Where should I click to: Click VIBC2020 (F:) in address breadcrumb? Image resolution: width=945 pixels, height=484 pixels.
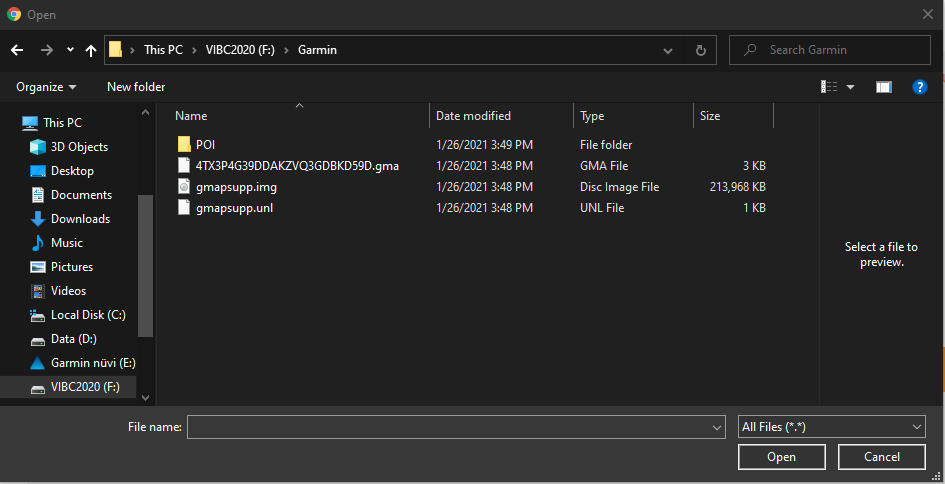pos(240,50)
